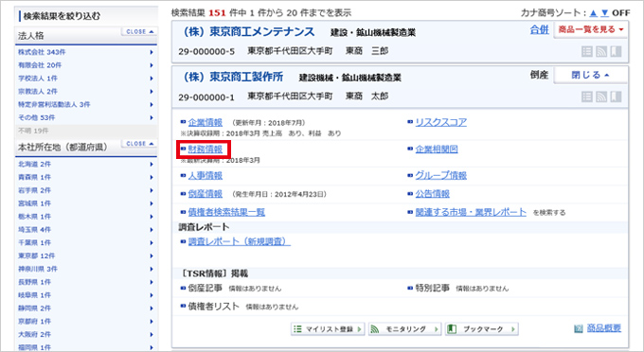Image resolution: width=644 pixels, height=352 pixels.
Task: Open 商品概要 link
Action: pyautogui.click(x=604, y=328)
